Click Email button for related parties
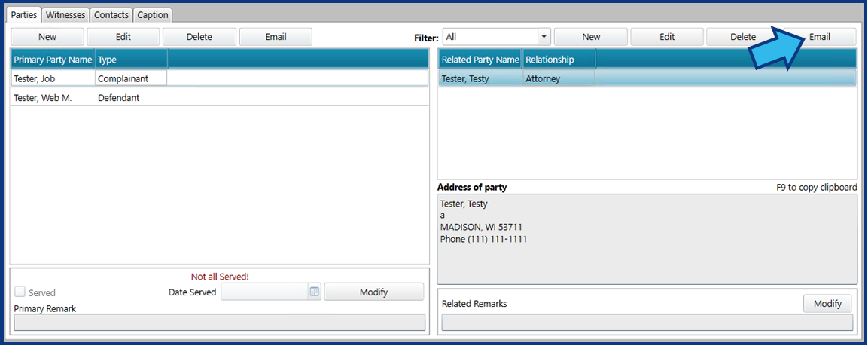Screen dimensions: 868x346 819,37
